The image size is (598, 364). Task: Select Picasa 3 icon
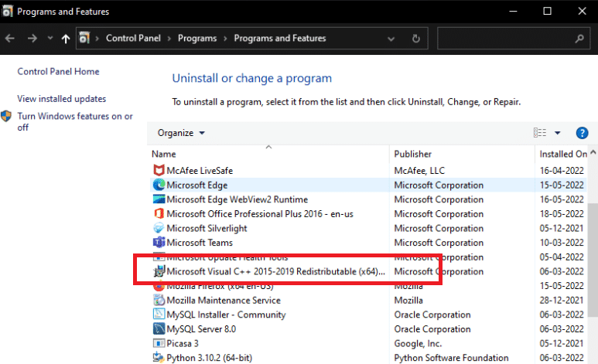[159, 343]
